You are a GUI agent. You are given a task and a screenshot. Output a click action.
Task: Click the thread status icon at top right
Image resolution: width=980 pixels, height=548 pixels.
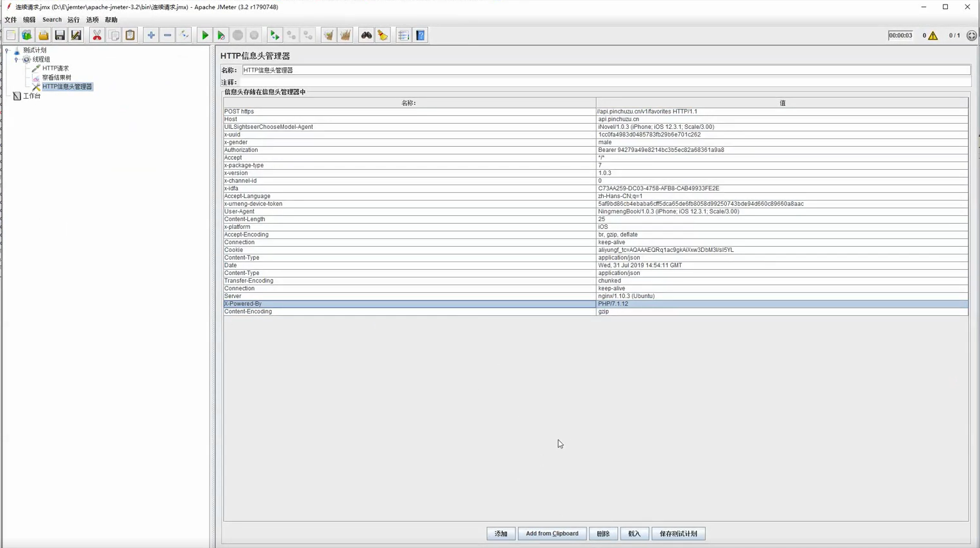(972, 36)
